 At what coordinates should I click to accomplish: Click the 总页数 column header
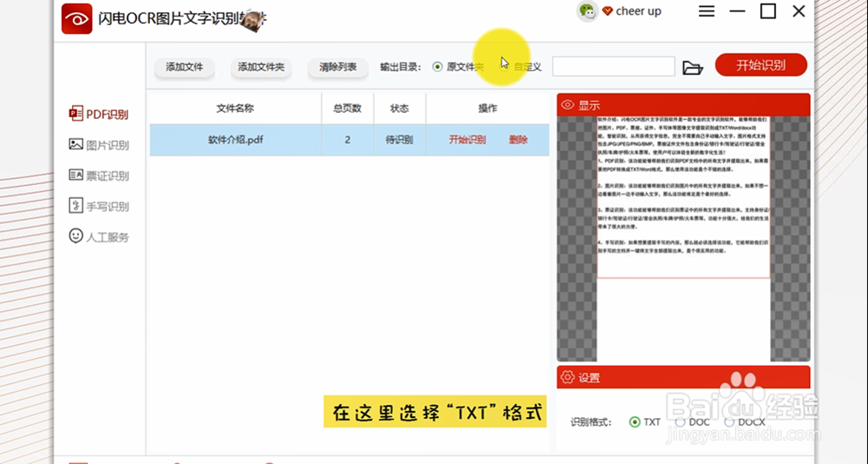click(x=348, y=109)
